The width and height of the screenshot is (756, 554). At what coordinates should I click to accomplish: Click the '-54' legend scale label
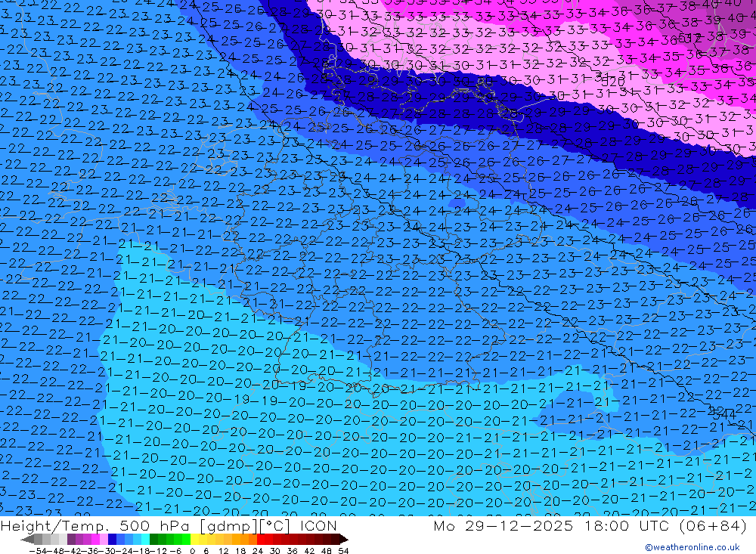(38, 551)
